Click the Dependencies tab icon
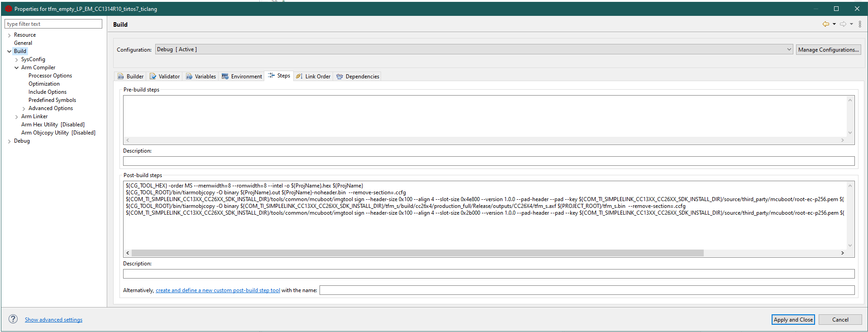The height and width of the screenshot is (332, 868). tap(339, 77)
